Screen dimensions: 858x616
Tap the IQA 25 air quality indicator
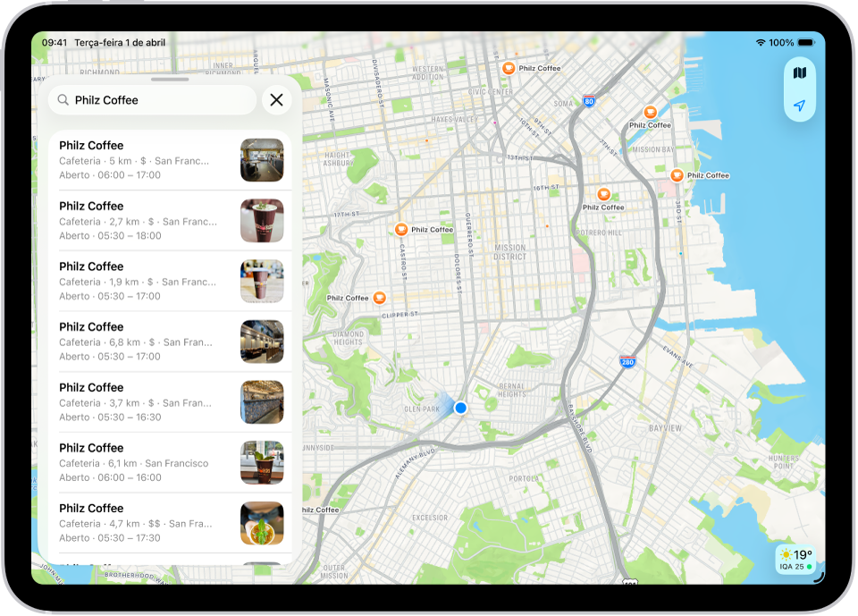click(x=790, y=566)
